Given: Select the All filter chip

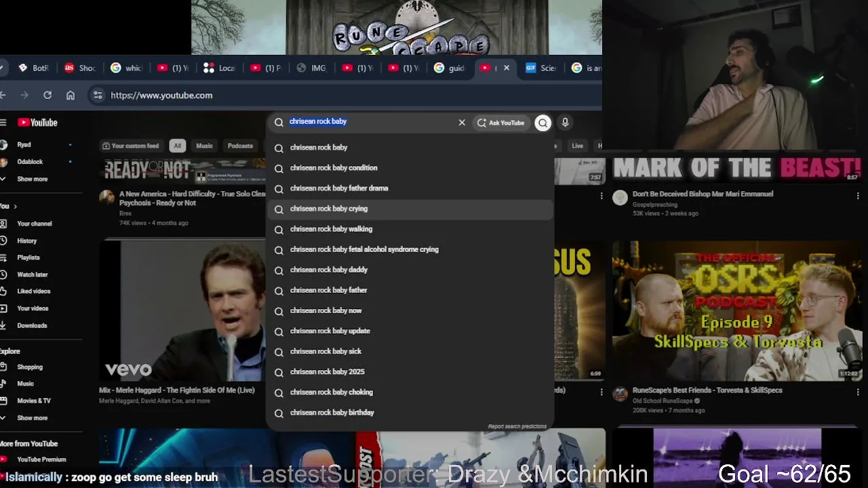Looking at the screenshot, I should coord(177,146).
